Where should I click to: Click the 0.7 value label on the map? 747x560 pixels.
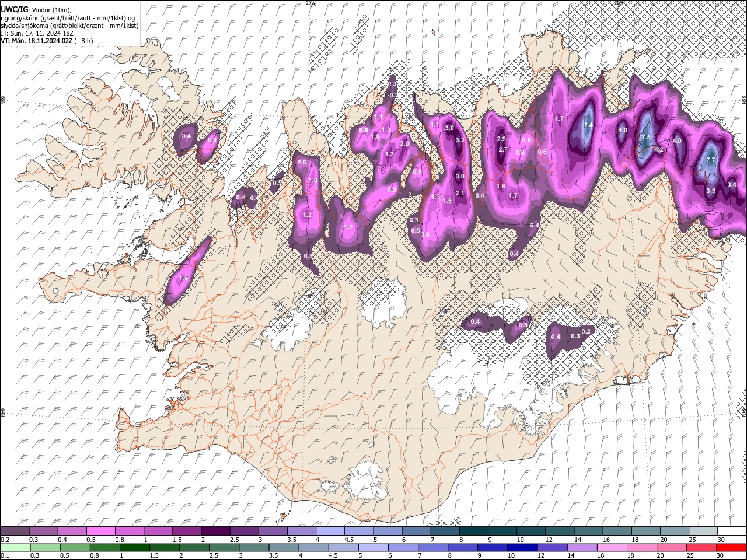point(348,227)
